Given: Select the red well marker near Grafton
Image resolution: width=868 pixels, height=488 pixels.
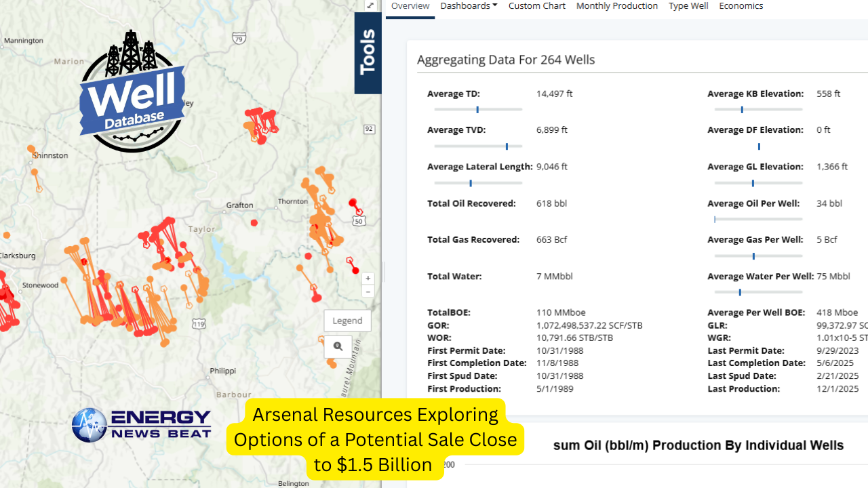Looking at the screenshot, I should pos(254,222).
